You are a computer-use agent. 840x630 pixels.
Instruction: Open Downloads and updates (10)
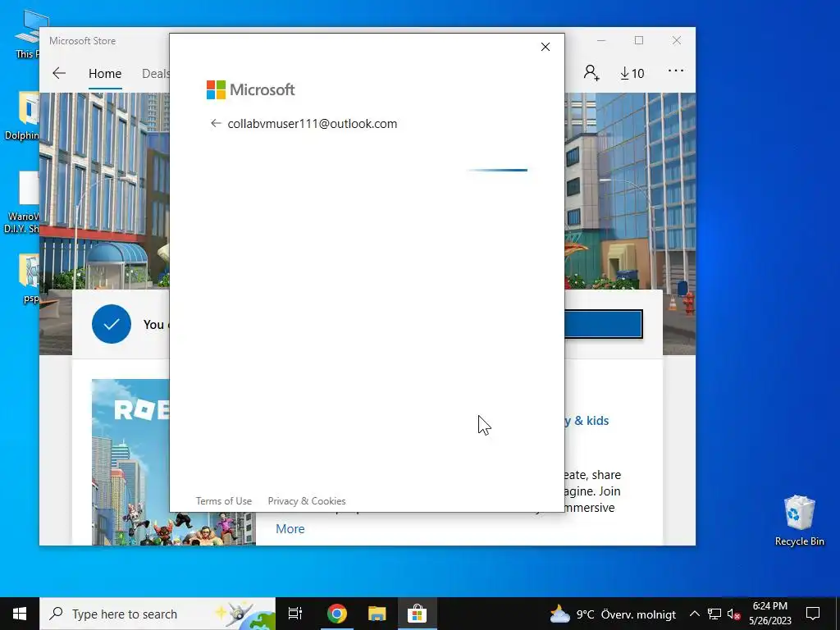[x=632, y=73]
